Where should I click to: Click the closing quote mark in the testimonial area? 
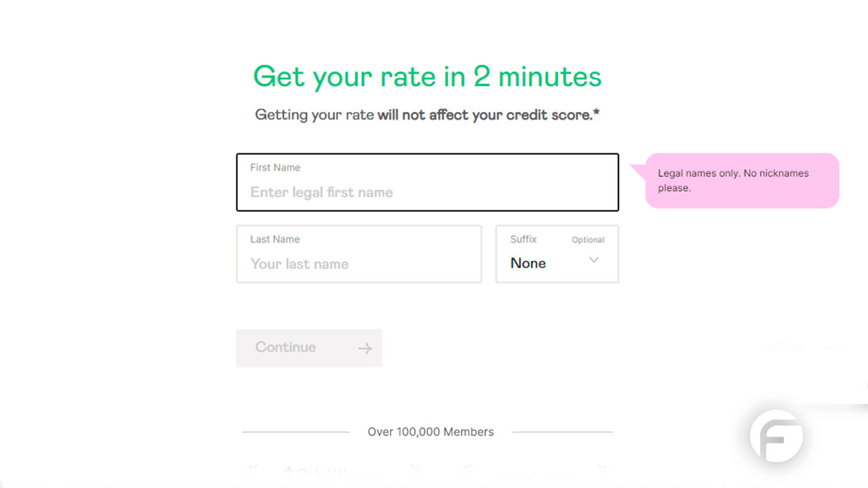point(414,469)
